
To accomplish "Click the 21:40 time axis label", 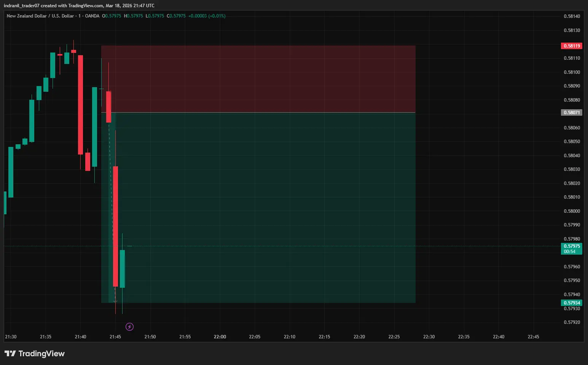I will (80, 337).
